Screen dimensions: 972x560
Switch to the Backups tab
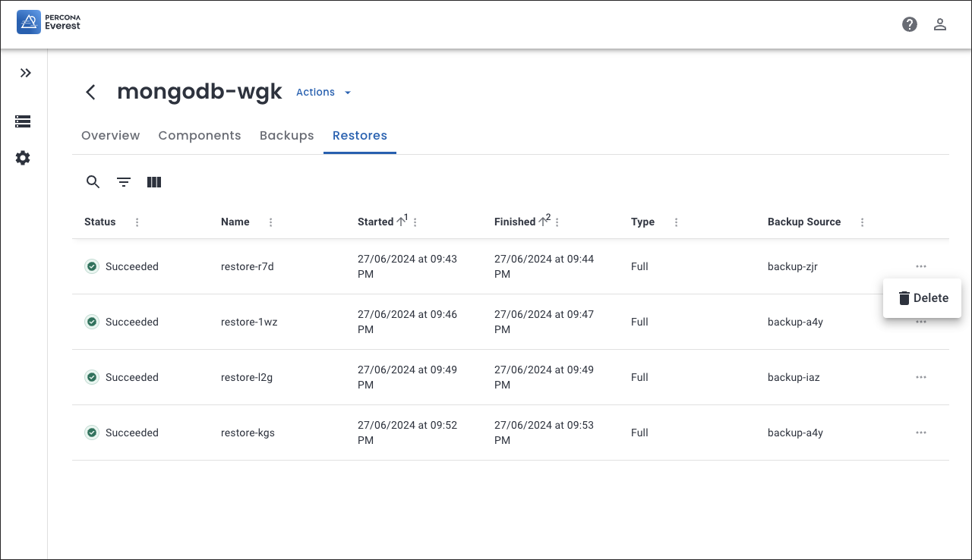click(x=286, y=136)
